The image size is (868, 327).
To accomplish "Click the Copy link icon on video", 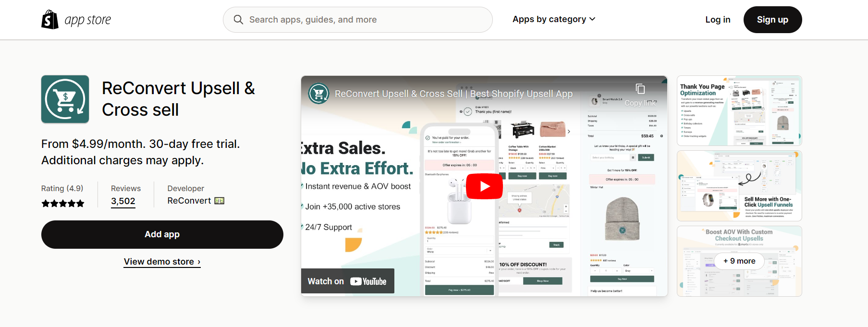I will [x=640, y=89].
